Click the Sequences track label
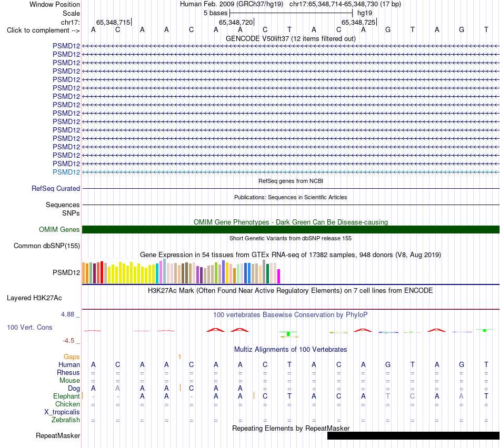This screenshot has width=500, height=448. pos(63,205)
